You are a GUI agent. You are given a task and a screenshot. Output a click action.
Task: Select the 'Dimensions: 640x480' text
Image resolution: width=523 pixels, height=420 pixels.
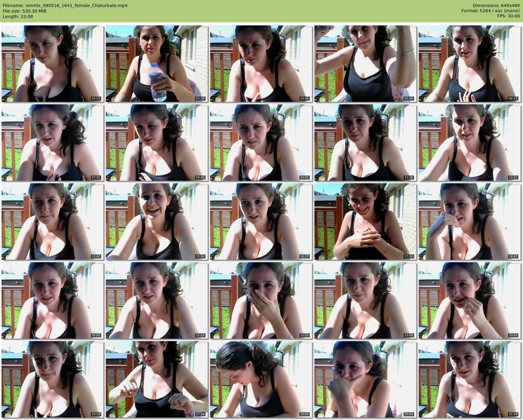tap(496, 6)
